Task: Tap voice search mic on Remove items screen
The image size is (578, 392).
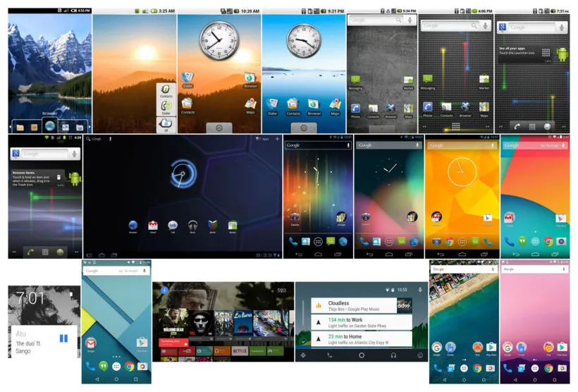Action: [x=74, y=154]
